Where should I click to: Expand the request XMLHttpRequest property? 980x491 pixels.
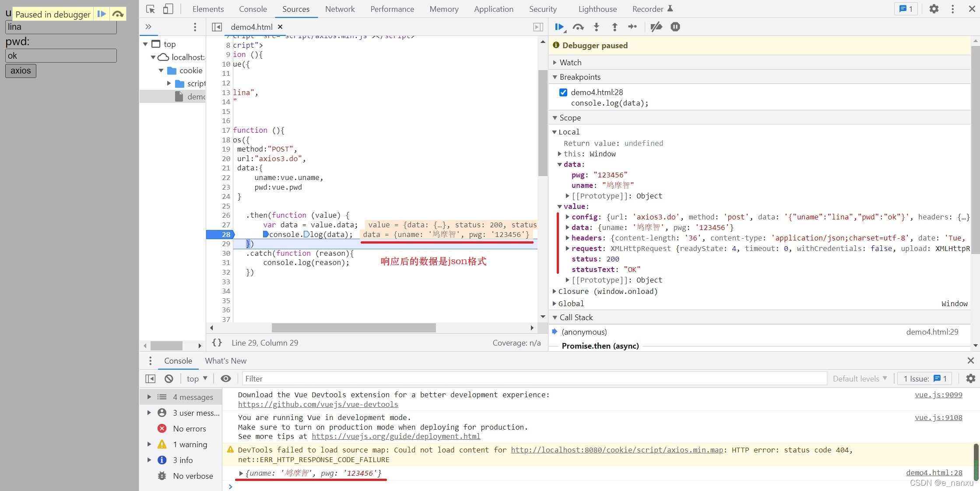(567, 248)
